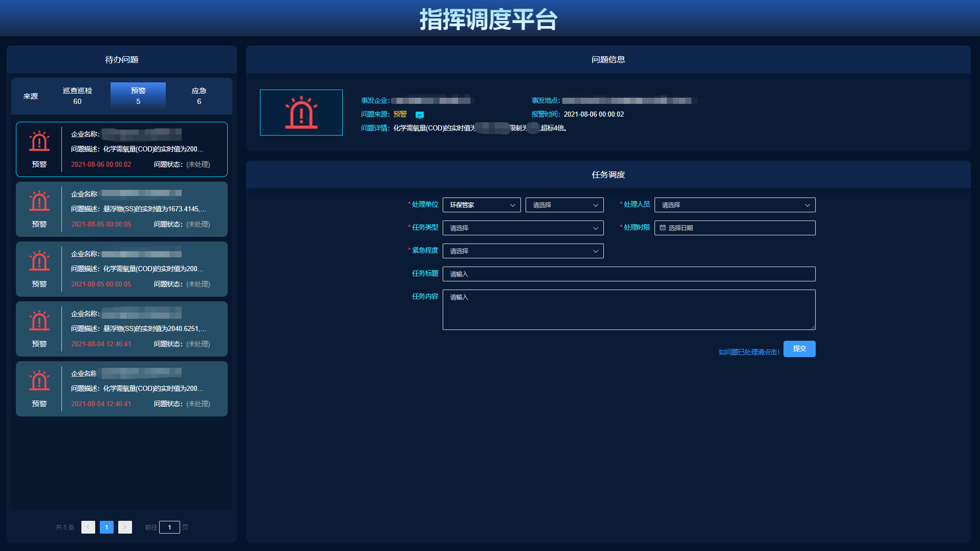Click 待办问题 panel header

pyautogui.click(x=122, y=59)
